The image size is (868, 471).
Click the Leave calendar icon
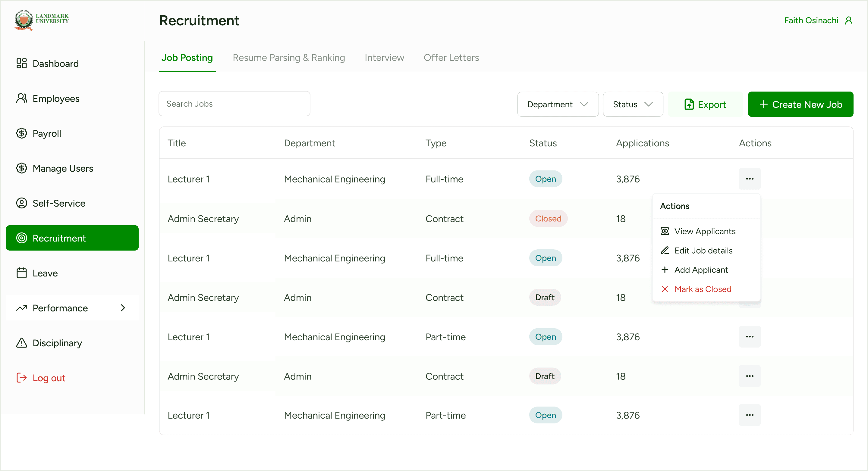pyautogui.click(x=22, y=273)
